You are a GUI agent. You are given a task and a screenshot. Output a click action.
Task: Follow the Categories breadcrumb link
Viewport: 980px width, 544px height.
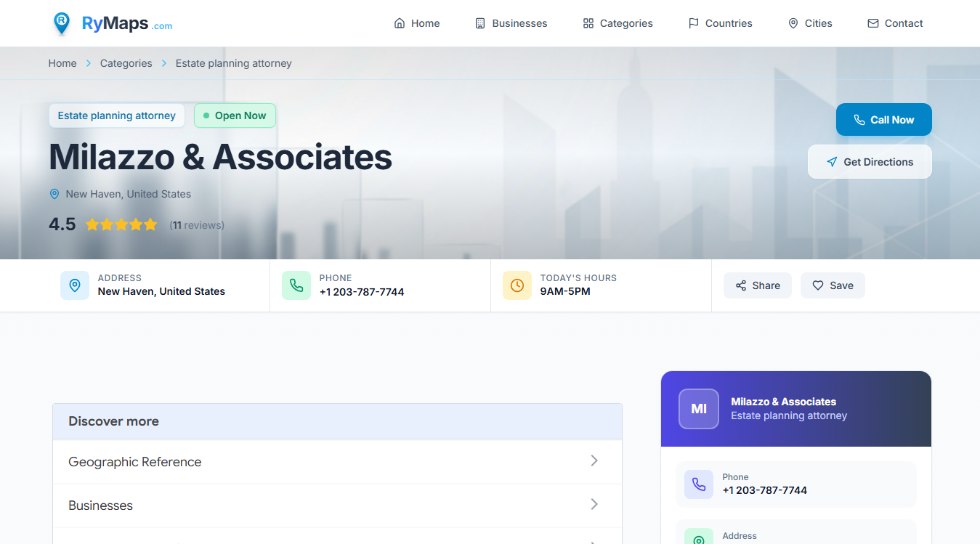126,63
